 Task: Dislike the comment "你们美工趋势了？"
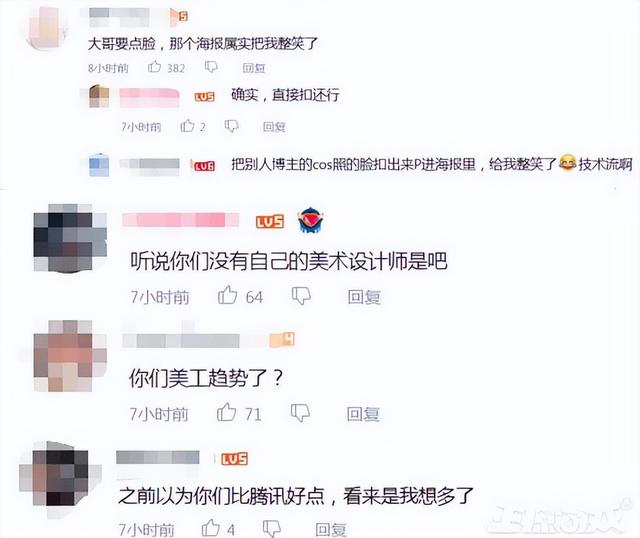[300, 413]
